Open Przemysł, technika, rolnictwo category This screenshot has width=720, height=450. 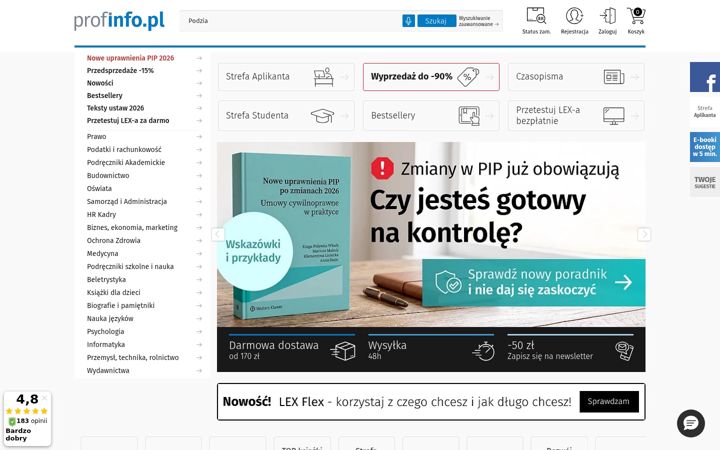[x=133, y=357]
